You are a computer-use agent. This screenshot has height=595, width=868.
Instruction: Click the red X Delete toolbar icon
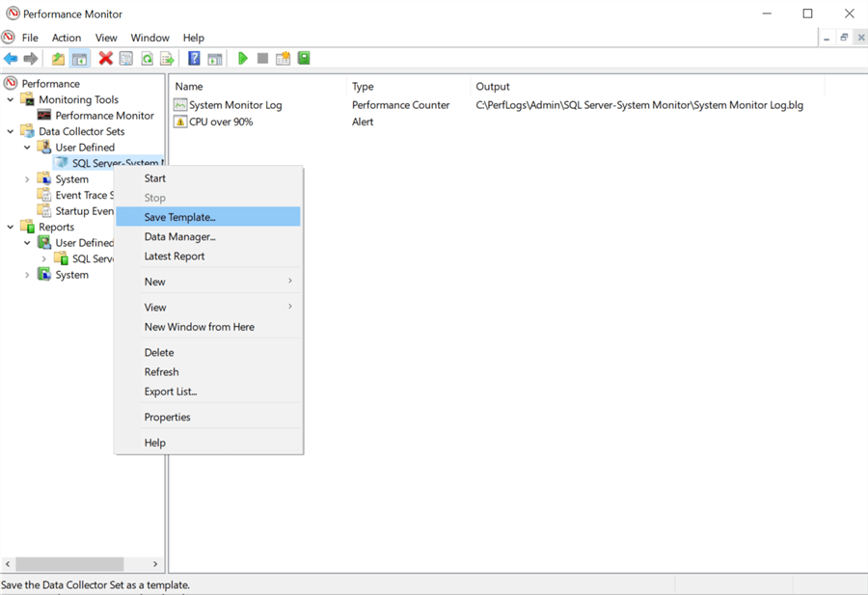(x=105, y=58)
